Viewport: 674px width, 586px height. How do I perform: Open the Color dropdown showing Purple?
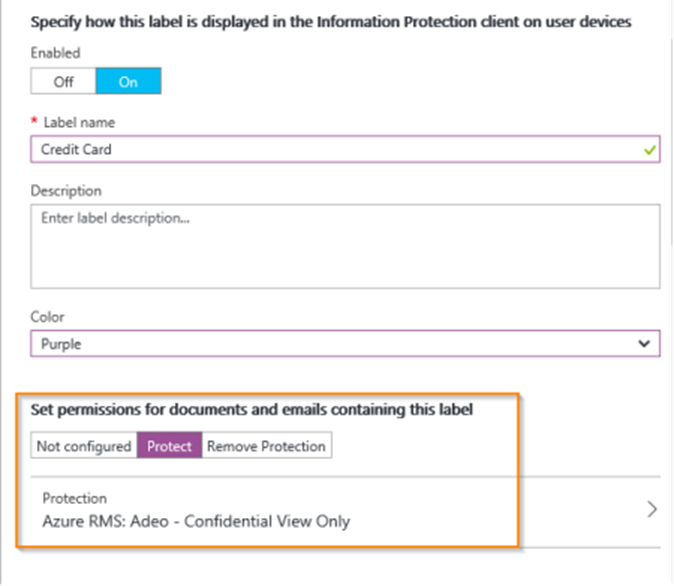tap(345, 344)
